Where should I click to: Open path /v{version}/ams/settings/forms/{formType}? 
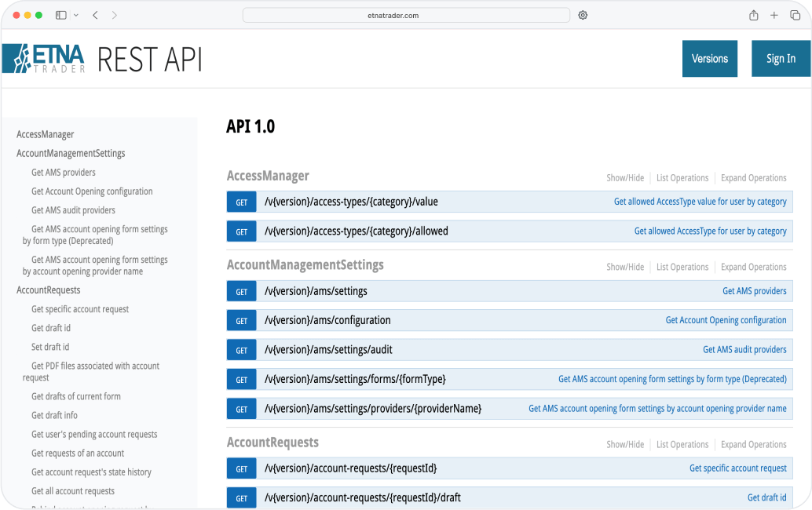coord(355,379)
